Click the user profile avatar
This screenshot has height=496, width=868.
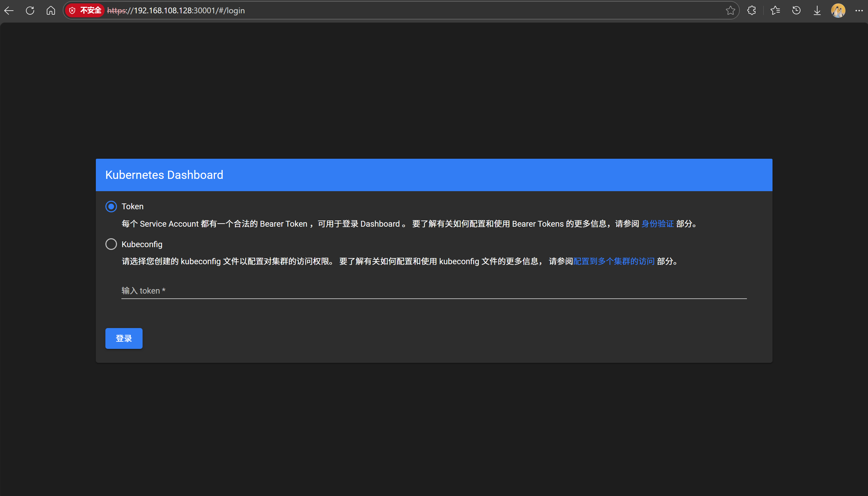coord(838,11)
